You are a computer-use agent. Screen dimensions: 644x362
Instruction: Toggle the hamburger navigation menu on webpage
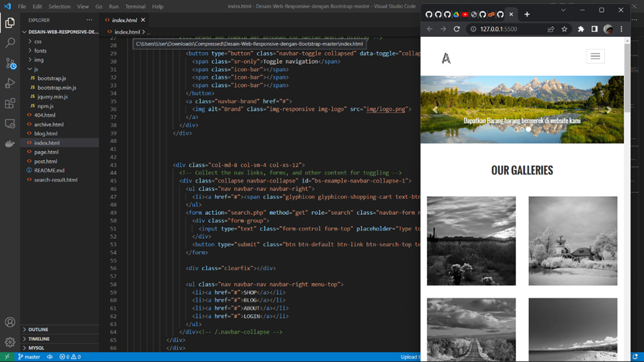click(x=595, y=56)
